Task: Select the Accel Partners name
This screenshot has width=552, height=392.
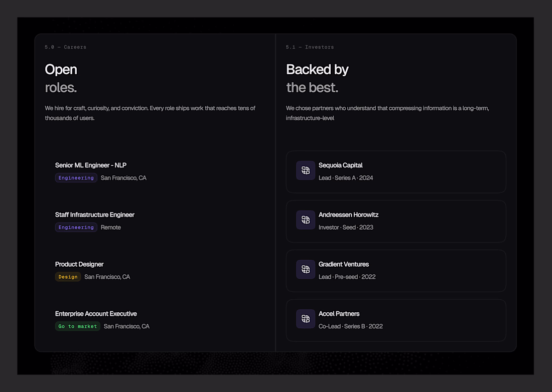Action: pyautogui.click(x=339, y=314)
